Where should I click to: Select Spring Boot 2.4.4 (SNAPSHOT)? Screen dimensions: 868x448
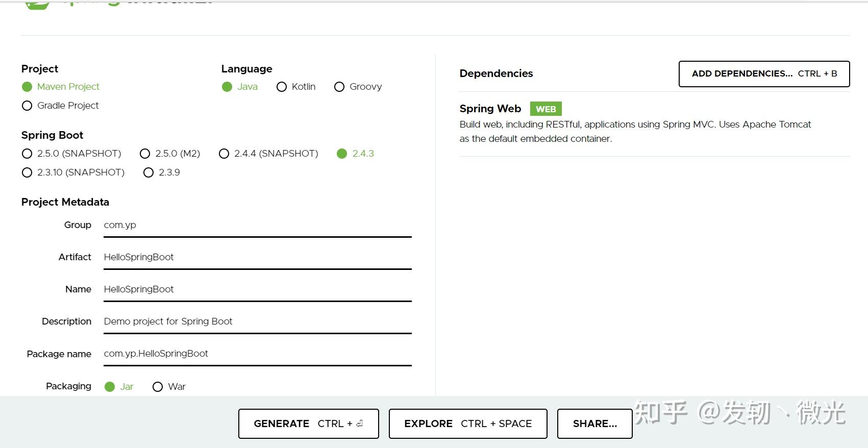[x=224, y=154]
